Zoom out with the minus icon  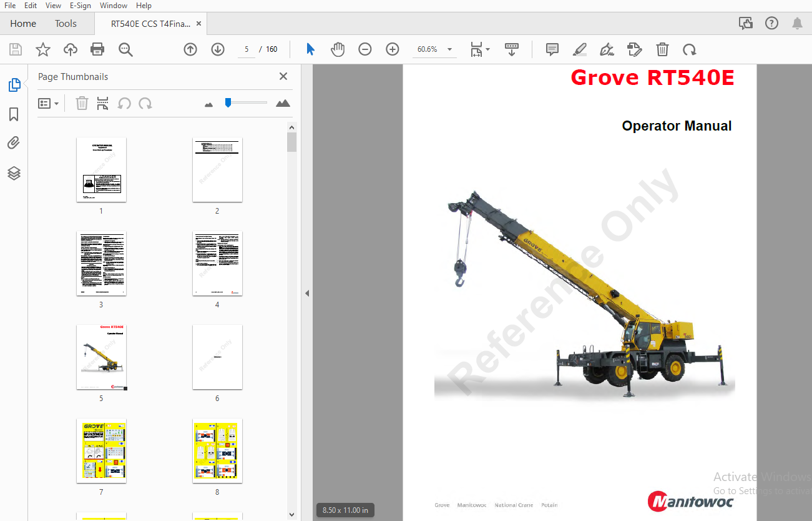[365, 49]
